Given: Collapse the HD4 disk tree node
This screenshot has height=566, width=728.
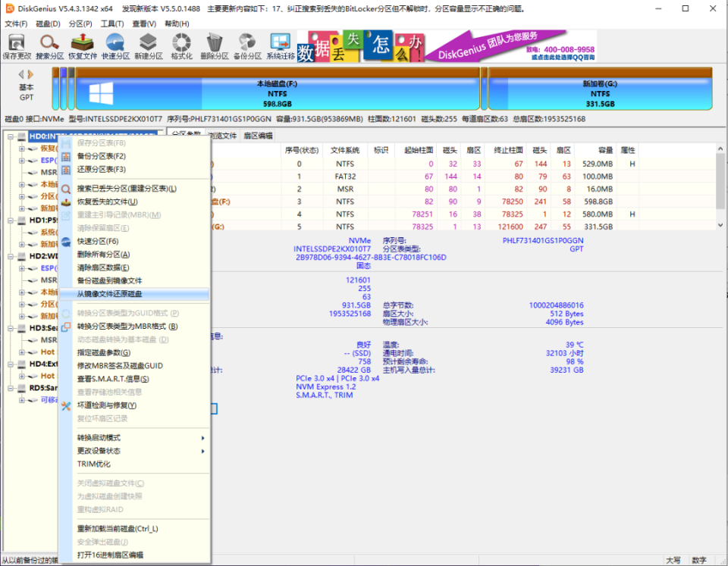Looking at the screenshot, I should tap(10, 364).
